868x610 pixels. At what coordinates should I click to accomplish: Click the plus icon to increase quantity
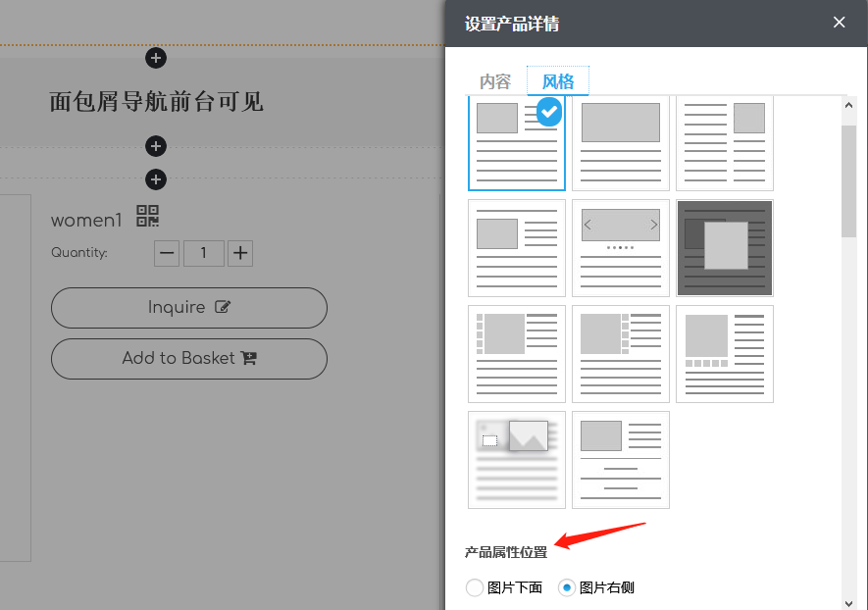pos(239,253)
